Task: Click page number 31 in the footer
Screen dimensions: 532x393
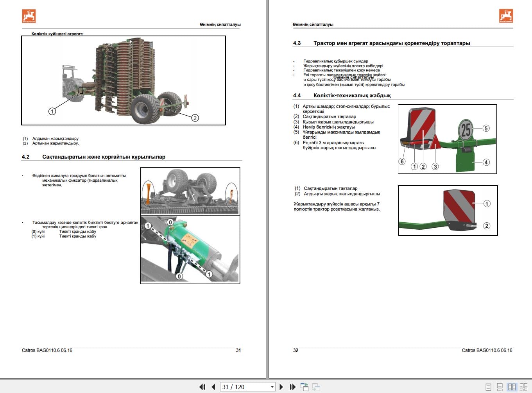Action: (238, 350)
